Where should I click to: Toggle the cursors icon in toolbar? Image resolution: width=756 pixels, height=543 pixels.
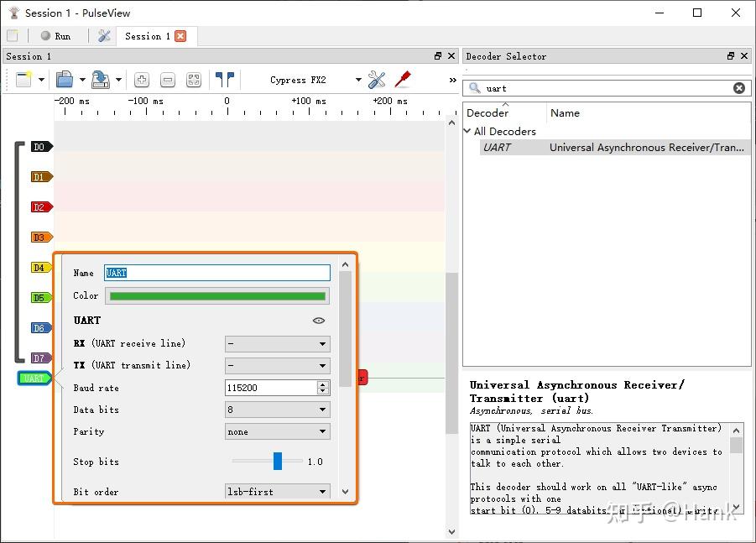pos(224,80)
